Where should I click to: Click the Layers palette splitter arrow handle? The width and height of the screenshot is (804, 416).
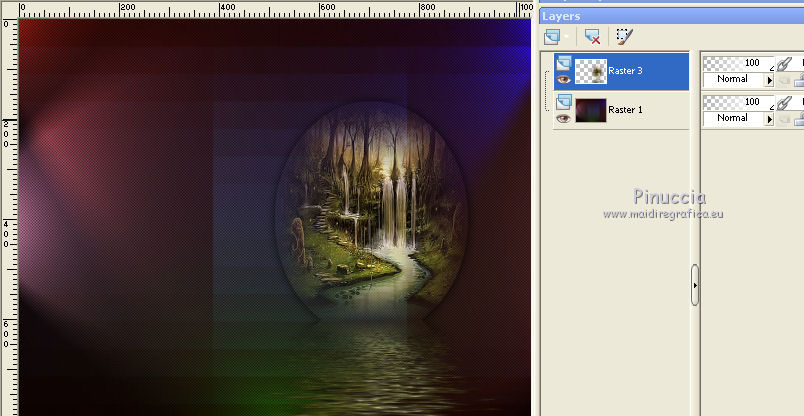(695, 285)
